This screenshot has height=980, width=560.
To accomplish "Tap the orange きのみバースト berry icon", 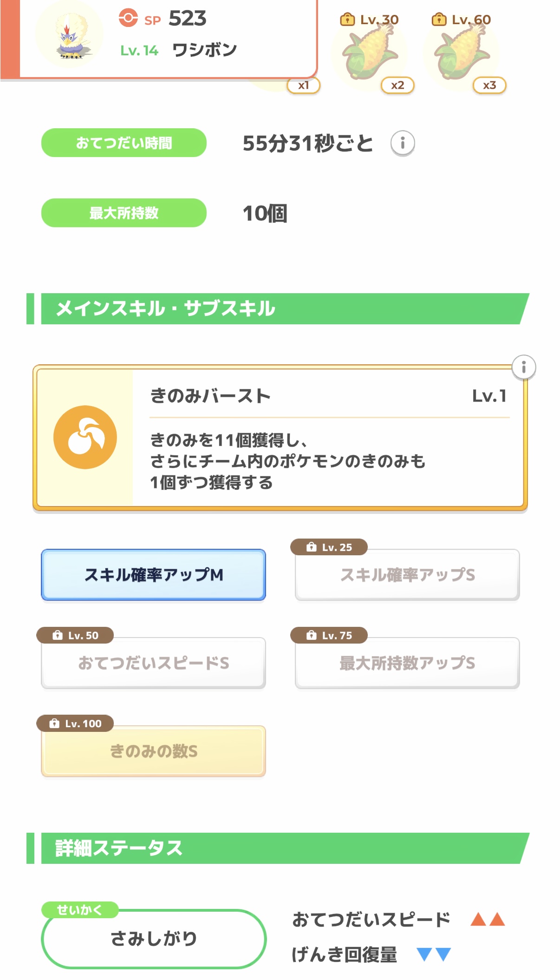I will coord(85,437).
